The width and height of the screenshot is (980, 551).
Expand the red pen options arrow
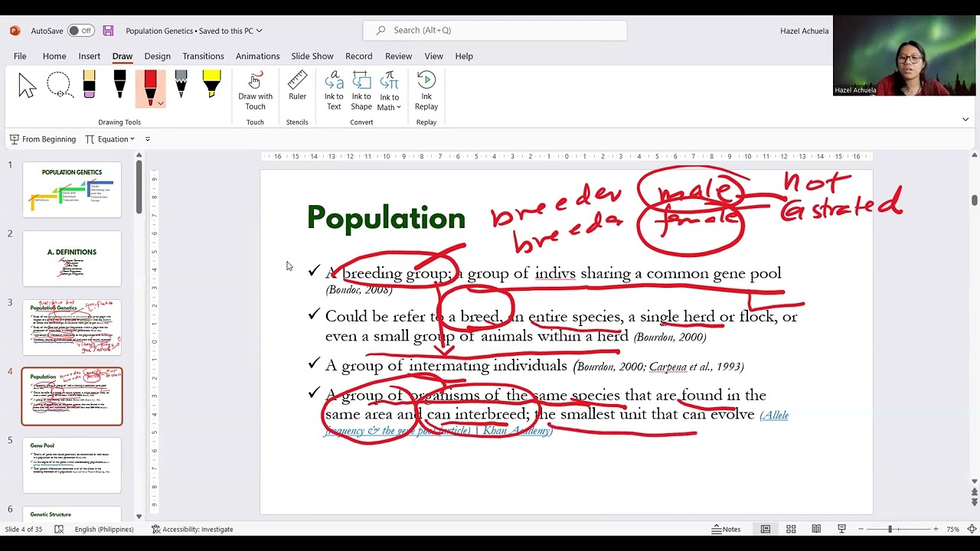(160, 103)
